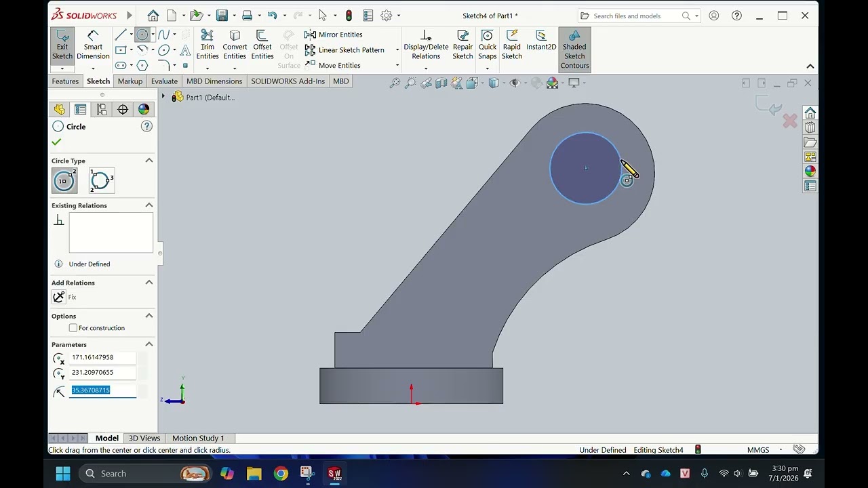The image size is (868, 488).
Task: Select the Line sketch tool
Action: [121, 35]
